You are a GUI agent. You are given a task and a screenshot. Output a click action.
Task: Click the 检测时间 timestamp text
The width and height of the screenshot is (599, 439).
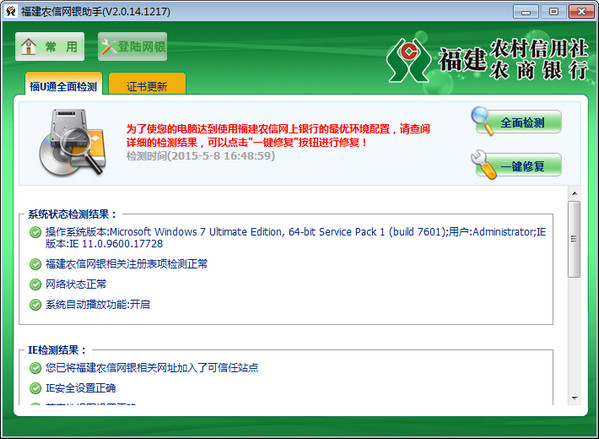tap(201, 156)
